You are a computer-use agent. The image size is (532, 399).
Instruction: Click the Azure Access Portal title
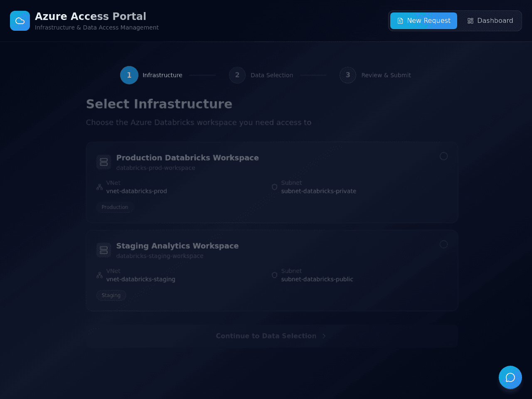[x=91, y=16]
